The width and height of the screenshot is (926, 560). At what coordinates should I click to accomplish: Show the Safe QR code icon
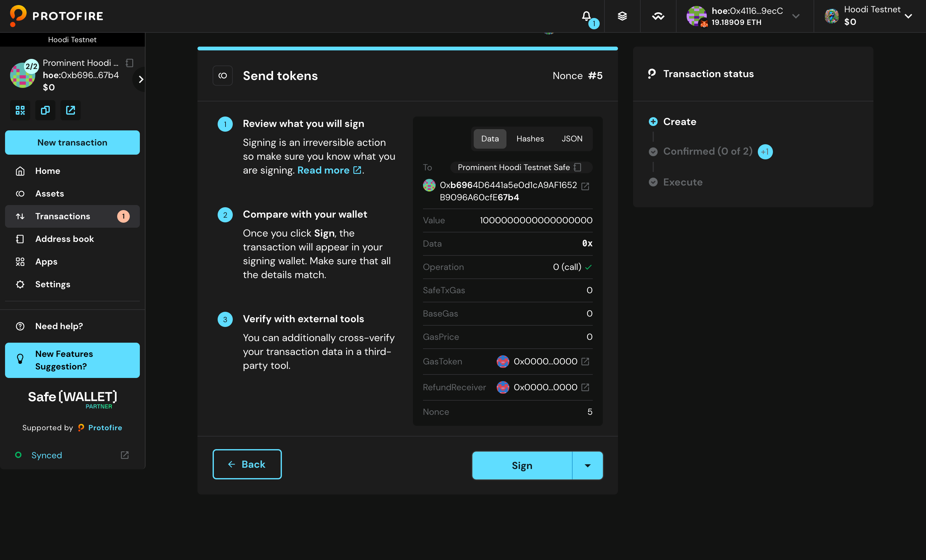tap(20, 110)
